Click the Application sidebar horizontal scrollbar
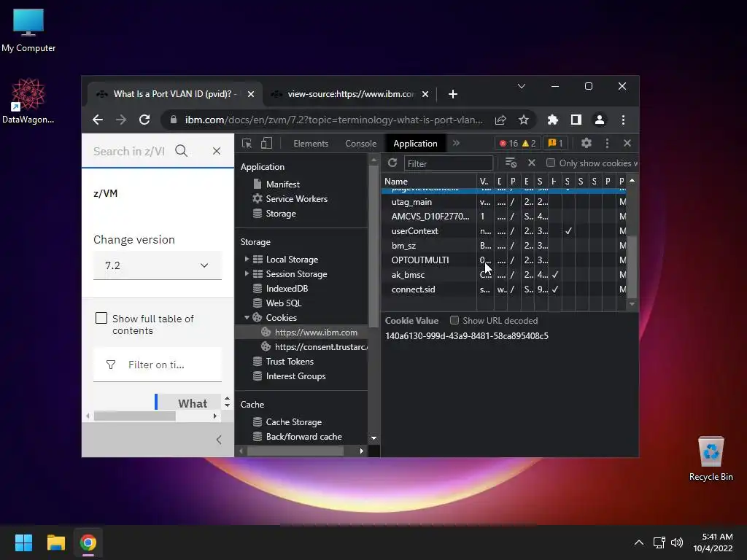Screen dimensions: 747x560 point(295,451)
